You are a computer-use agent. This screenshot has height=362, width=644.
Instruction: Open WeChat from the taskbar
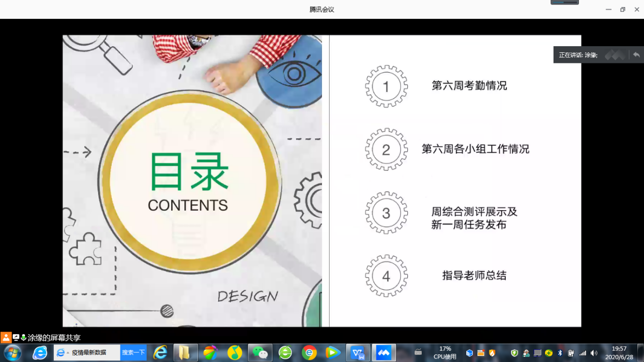pos(260,352)
